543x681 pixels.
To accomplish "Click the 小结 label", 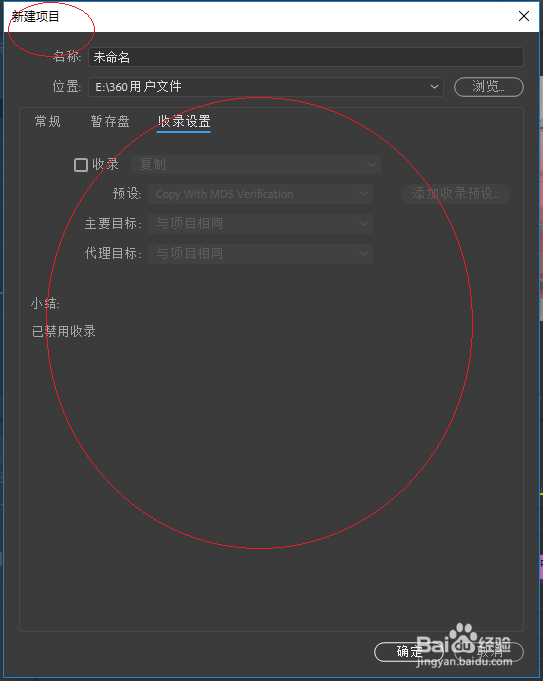I will pyautogui.click(x=45, y=303).
